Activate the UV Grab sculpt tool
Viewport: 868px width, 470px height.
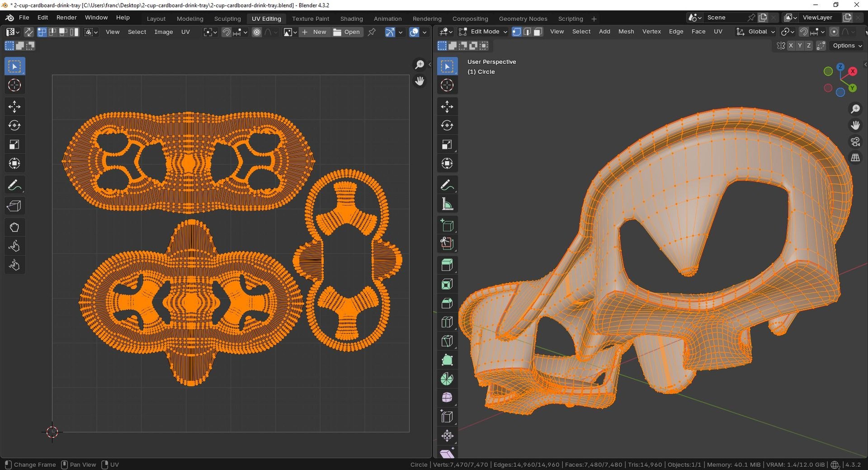coord(14,227)
